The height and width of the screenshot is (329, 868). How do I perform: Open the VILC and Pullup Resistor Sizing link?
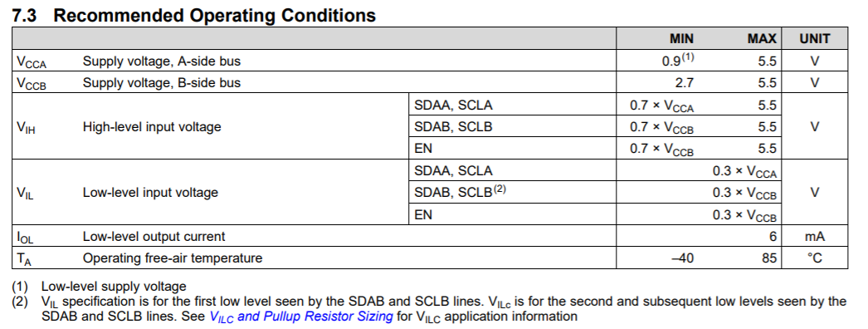coord(301,317)
